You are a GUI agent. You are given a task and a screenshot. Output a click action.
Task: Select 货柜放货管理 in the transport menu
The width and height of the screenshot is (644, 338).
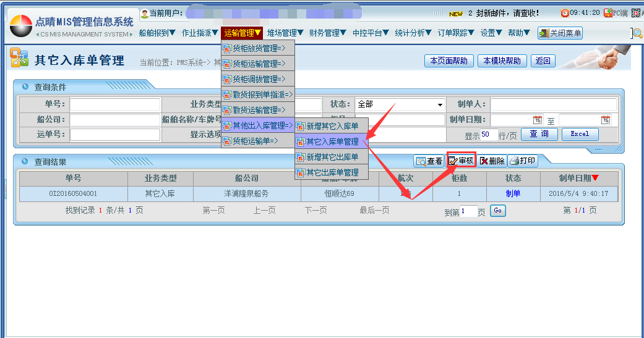pyautogui.click(x=258, y=48)
